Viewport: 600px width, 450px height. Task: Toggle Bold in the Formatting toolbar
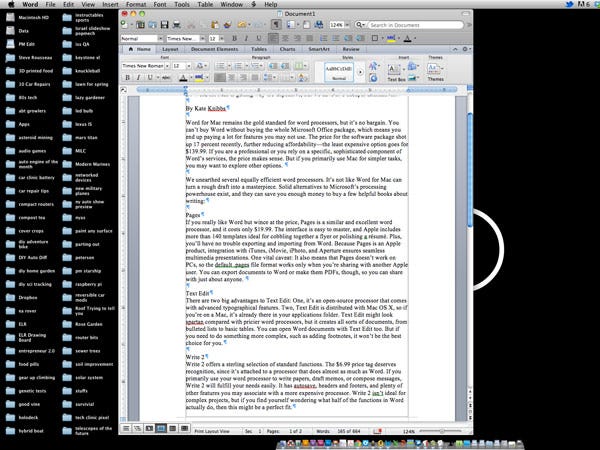235,38
